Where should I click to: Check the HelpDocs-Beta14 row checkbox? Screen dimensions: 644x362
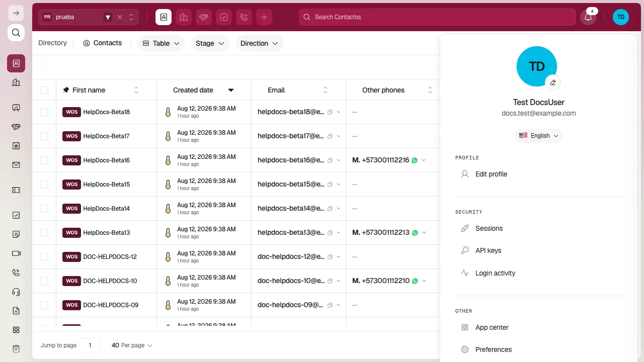pos(44,209)
